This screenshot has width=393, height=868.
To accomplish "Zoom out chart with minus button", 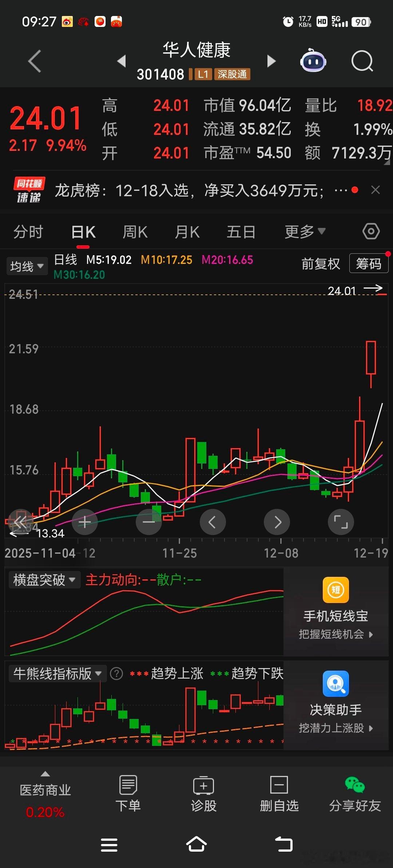I will [x=149, y=522].
